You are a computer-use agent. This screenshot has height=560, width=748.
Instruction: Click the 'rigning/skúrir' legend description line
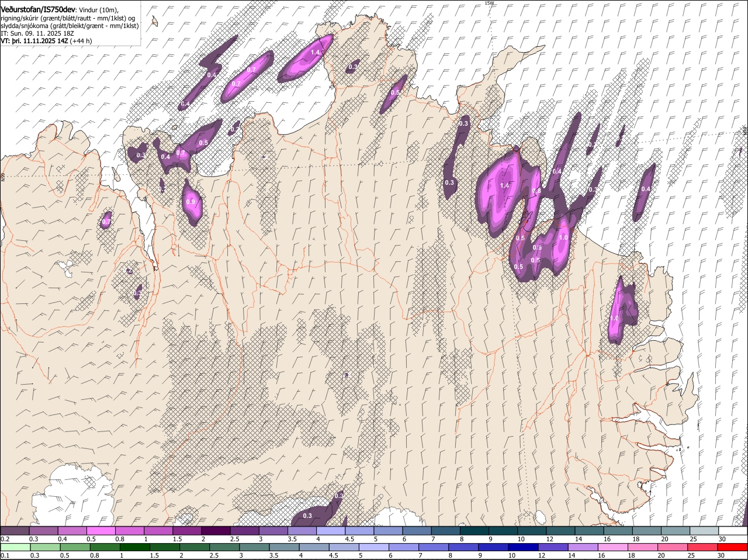tap(68, 18)
